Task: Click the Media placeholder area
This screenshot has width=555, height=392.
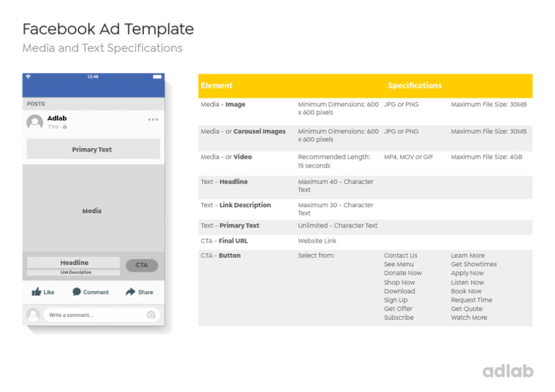Action: (93, 209)
